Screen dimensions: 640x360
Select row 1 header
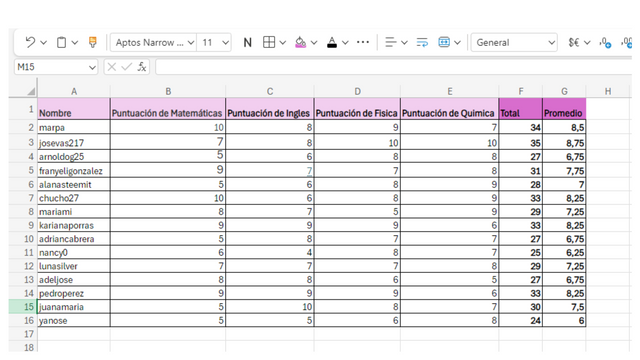coord(23,109)
